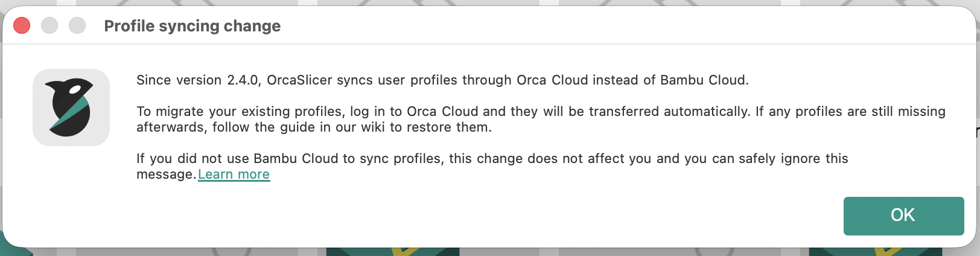Screen dimensions: 980x256
Task: Confirm the dialog with the OK button
Action: (x=903, y=216)
